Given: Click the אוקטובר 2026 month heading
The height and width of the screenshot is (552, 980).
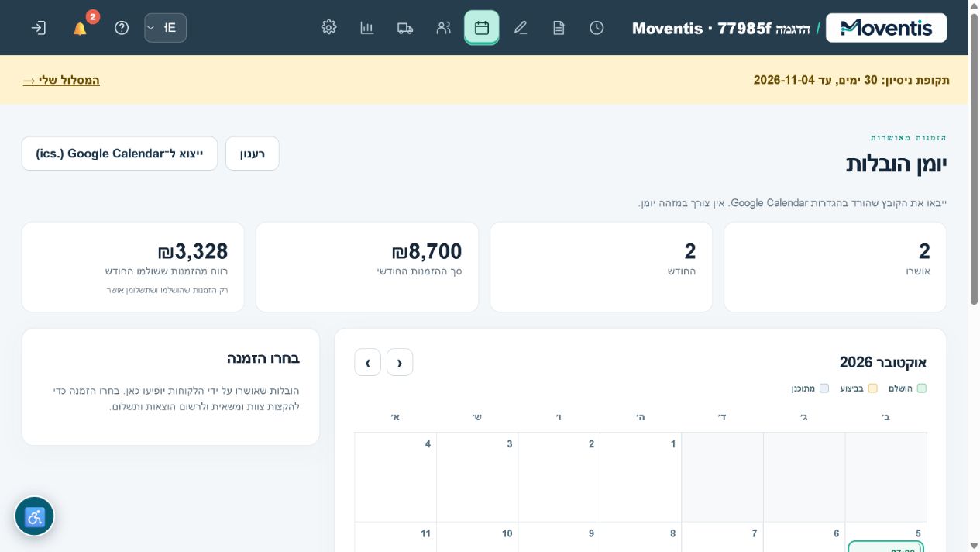Looking at the screenshot, I should tap(883, 362).
